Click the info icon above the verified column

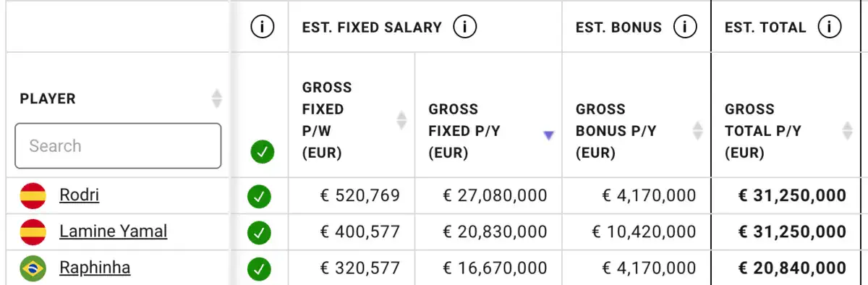pyautogui.click(x=263, y=27)
